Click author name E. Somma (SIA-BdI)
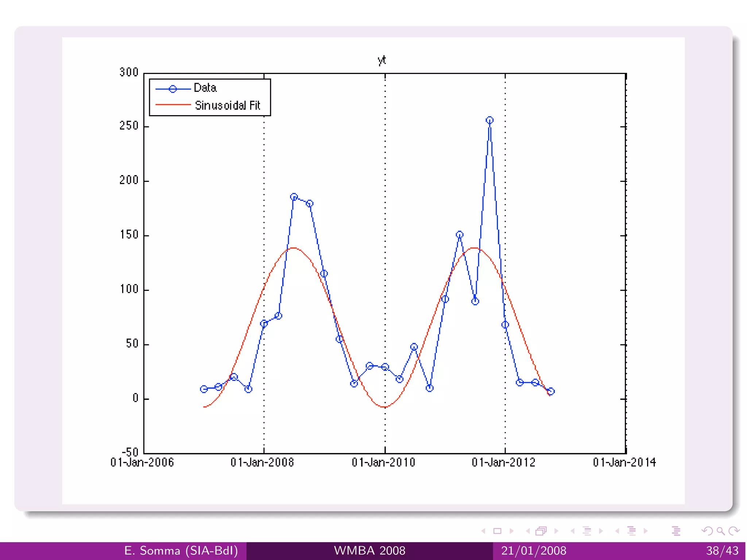The image size is (747, 560). 181,551
